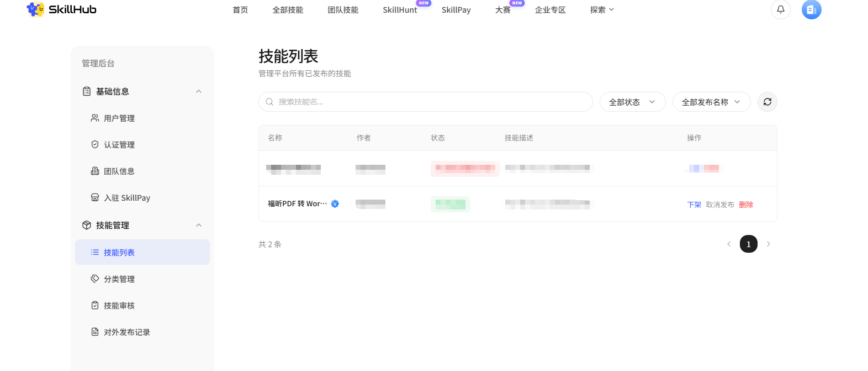Click the store icon beside 入驻 SkillPay
Viewport: 868px width, 371px height.
point(95,197)
